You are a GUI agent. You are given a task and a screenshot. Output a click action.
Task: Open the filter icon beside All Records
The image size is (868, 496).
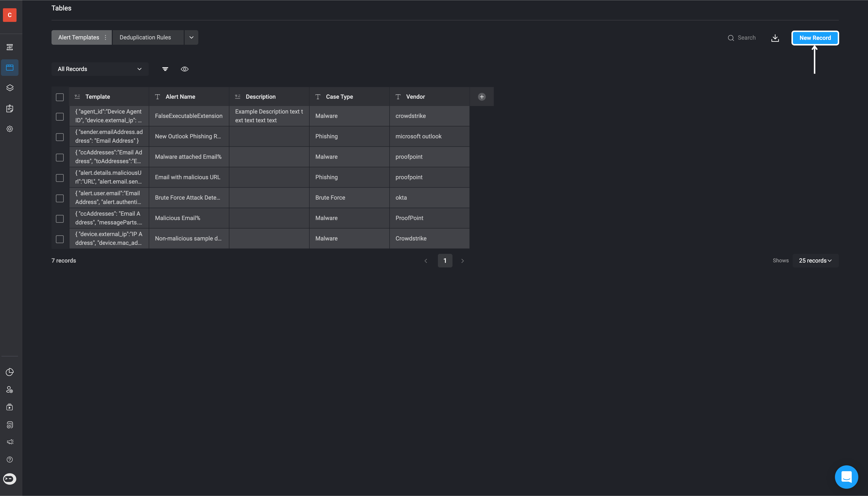165,69
